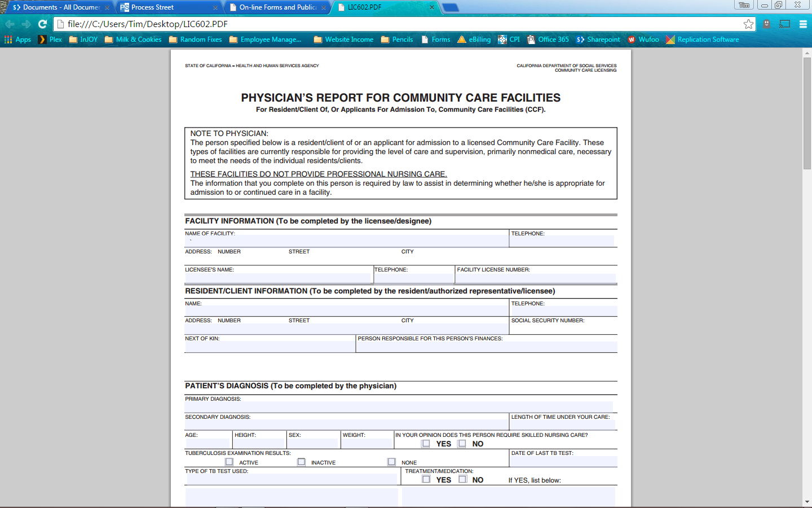This screenshot has height=508, width=812.
Task: Click the scrollbar up arrow
Action: click(807, 52)
